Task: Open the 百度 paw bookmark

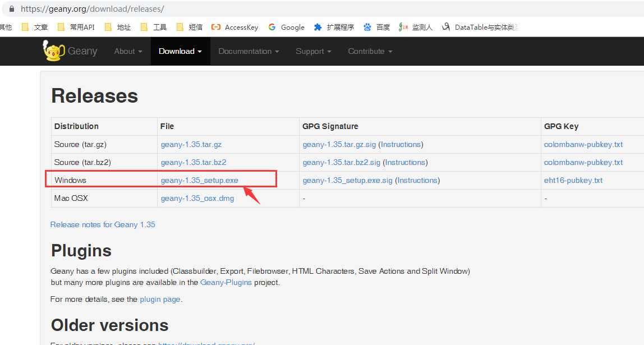Action: pyautogui.click(x=376, y=27)
